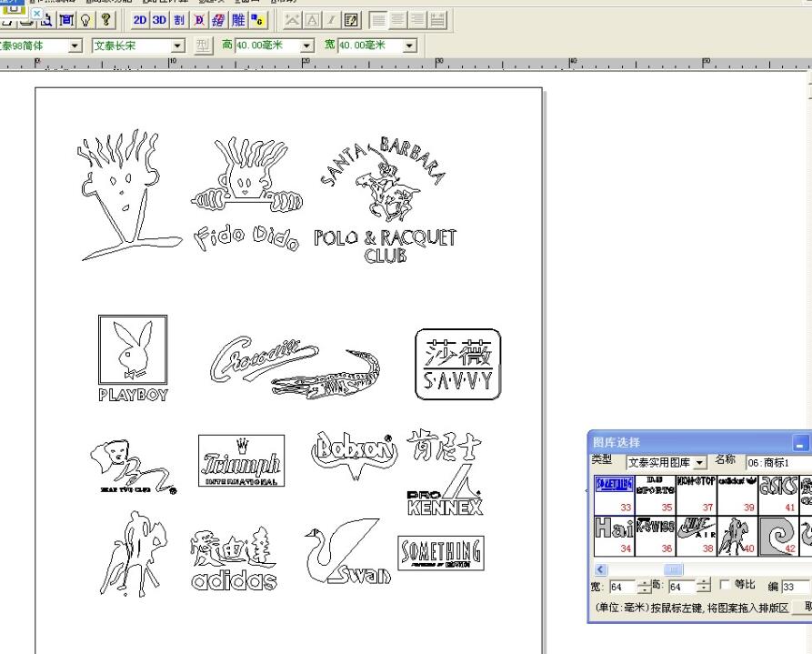
Task: Open the 宽 width 40.00毫米 dropdown
Action: pos(410,46)
